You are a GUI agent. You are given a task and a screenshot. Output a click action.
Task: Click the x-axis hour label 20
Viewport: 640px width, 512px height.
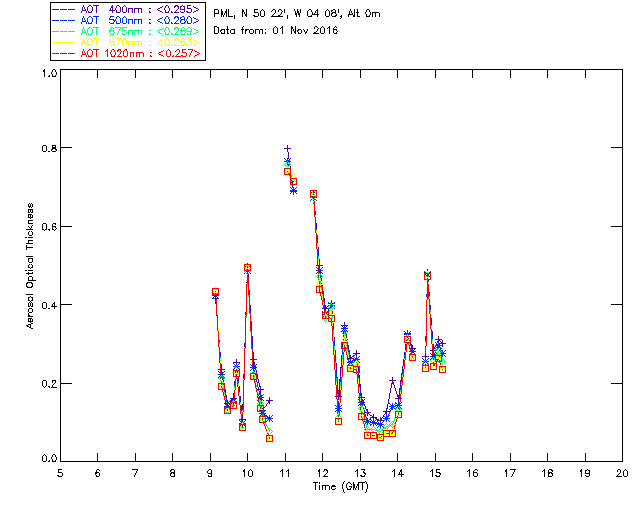(x=622, y=473)
